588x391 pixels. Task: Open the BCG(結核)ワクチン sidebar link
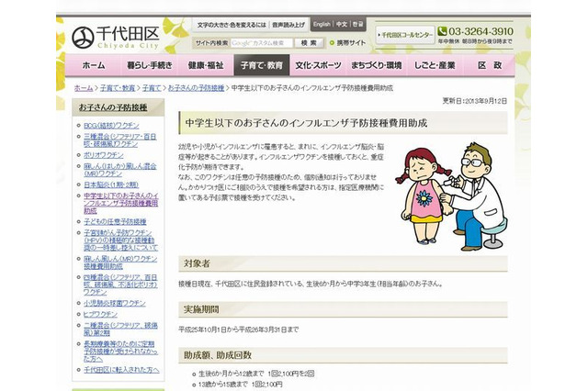click(111, 126)
